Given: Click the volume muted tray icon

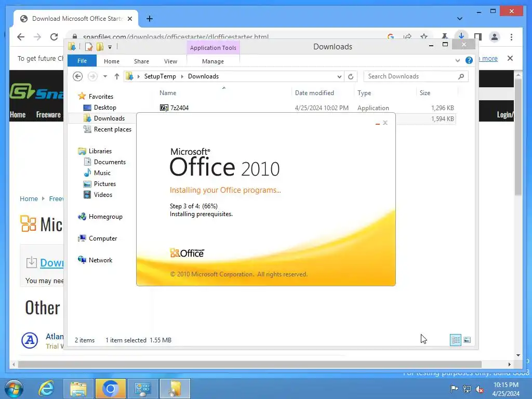Looking at the screenshot, I should (x=480, y=389).
